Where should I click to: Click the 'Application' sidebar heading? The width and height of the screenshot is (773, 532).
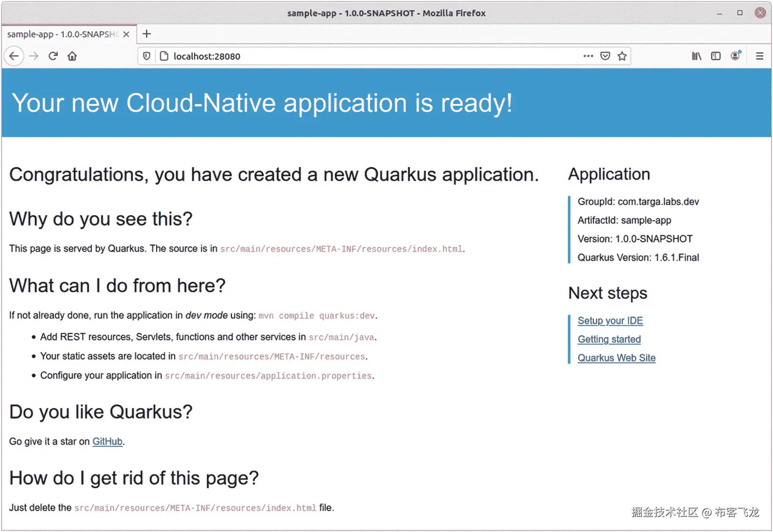[x=609, y=174]
